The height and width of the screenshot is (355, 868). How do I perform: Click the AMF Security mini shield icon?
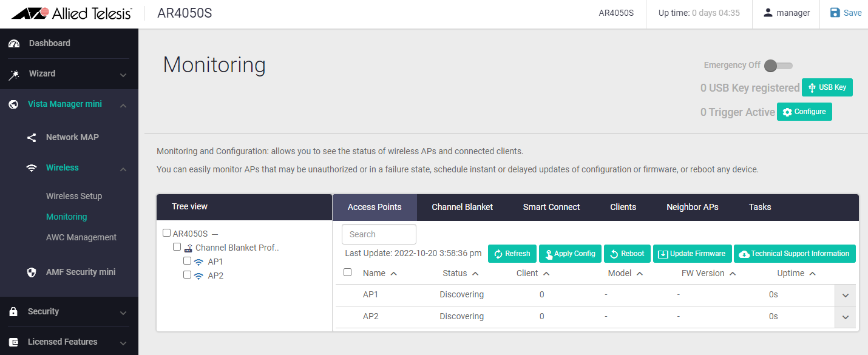pyautogui.click(x=32, y=272)
